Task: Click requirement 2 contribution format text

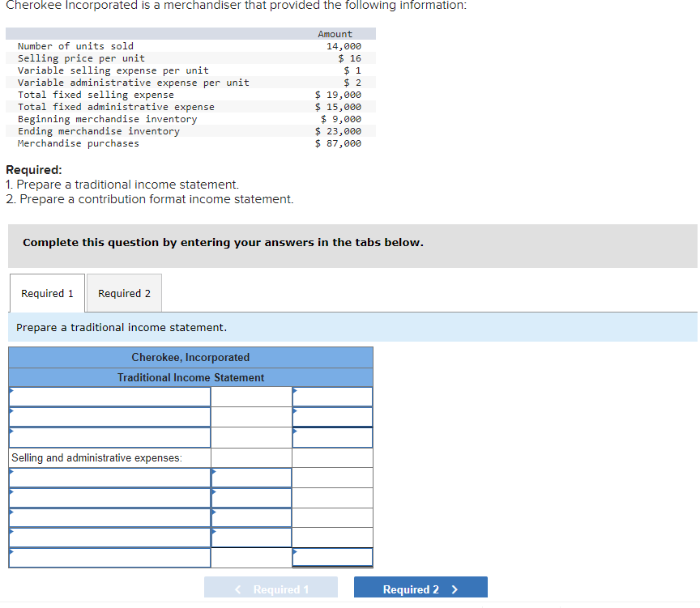Action: 150,199
